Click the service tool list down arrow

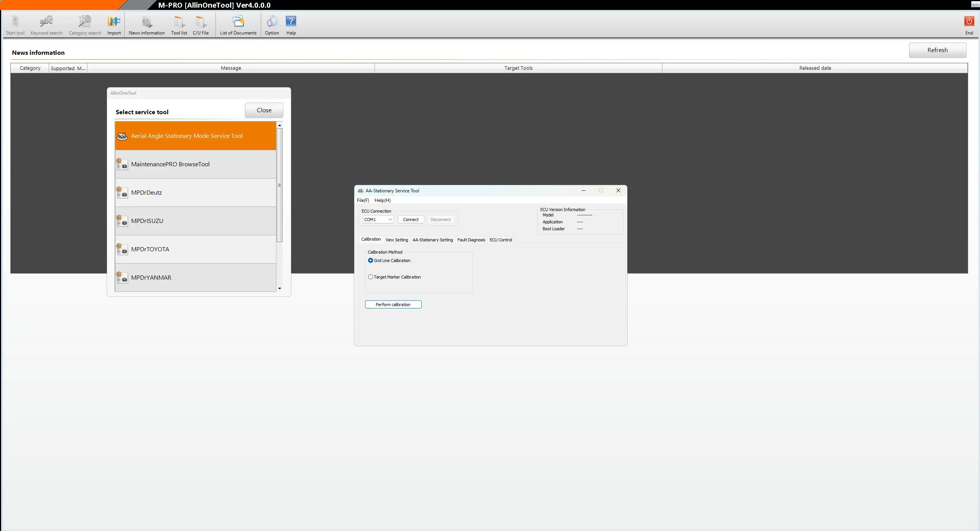280,288
